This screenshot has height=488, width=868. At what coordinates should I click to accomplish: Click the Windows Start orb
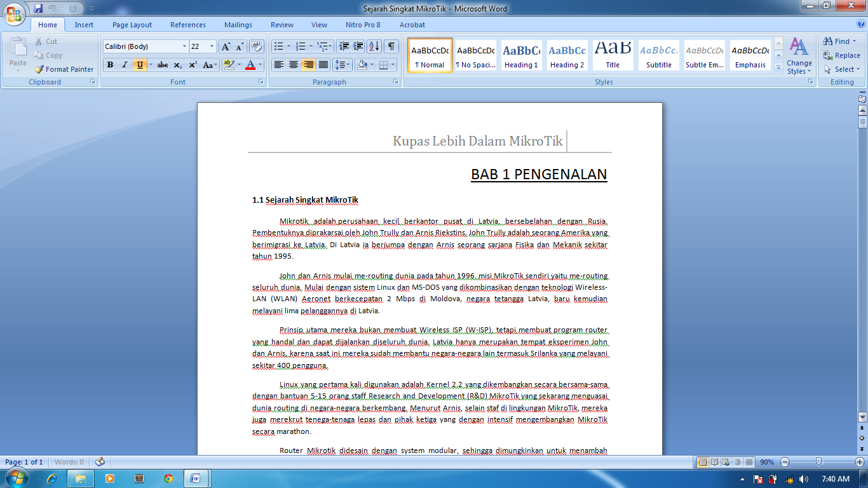click(x=15, y=478)
